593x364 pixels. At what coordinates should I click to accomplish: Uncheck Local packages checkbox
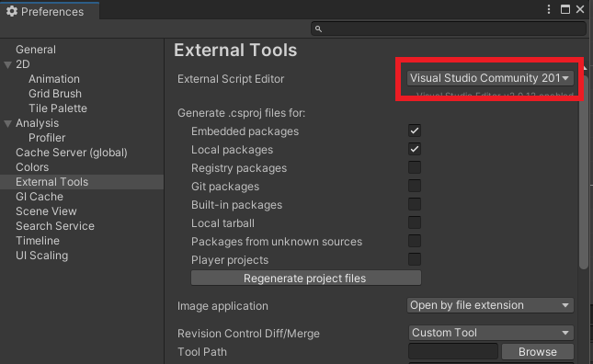pos(415,149)
